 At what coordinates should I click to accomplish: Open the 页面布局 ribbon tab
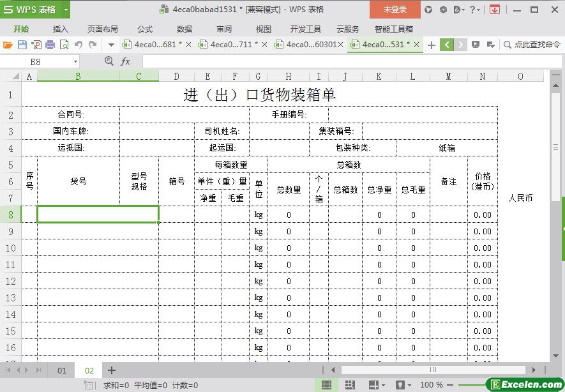click(102, 29)
